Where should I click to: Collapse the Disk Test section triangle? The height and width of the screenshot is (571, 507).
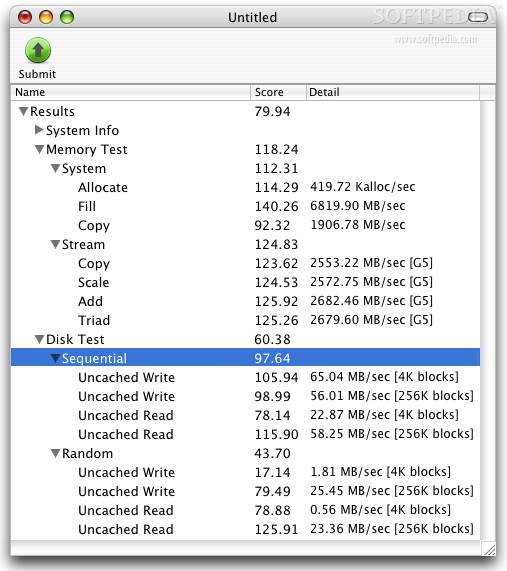click(39, 339)
